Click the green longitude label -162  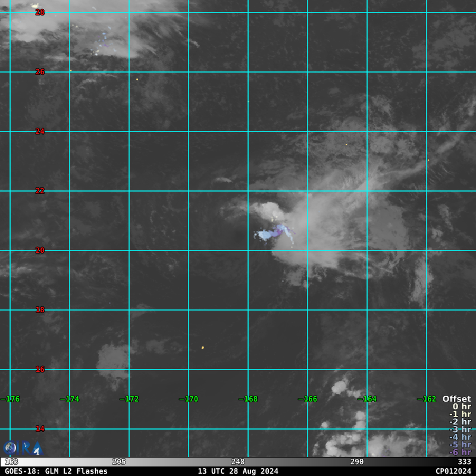click(x=427, y=399)
